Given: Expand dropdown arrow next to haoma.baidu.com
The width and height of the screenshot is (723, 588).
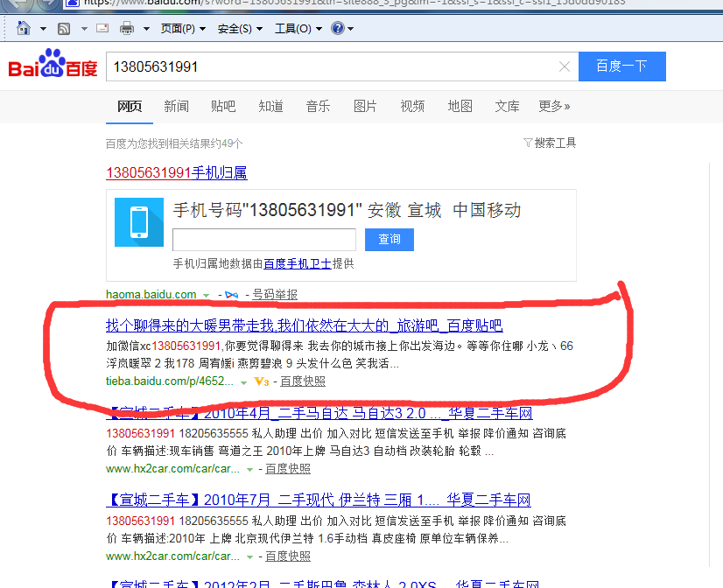Looking at the screenshot, I should pyautogui.click(x=206, y=296).
